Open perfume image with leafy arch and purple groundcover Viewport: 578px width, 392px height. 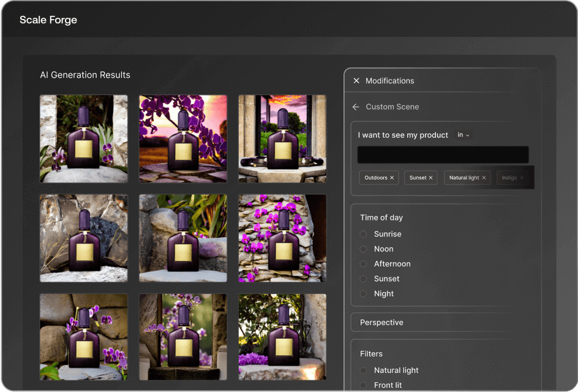tap(282, 337)
